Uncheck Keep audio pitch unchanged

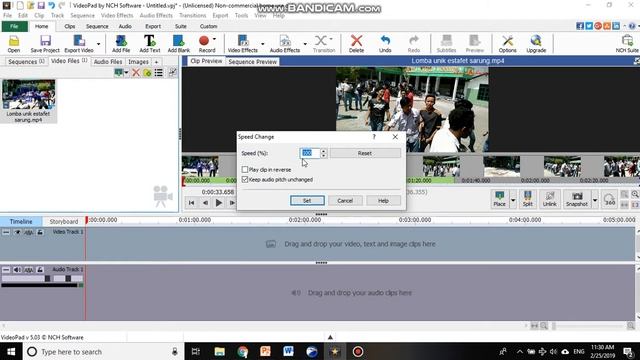[x=245, y=180]
